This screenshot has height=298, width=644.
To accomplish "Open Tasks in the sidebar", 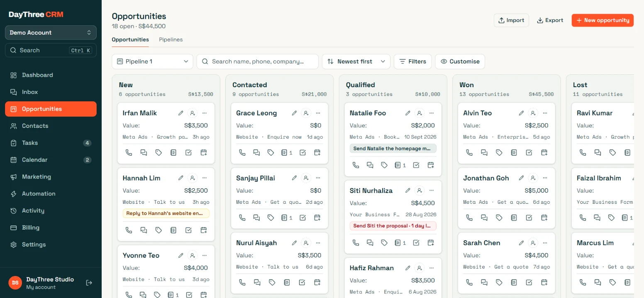I will (x=51, y=143).
